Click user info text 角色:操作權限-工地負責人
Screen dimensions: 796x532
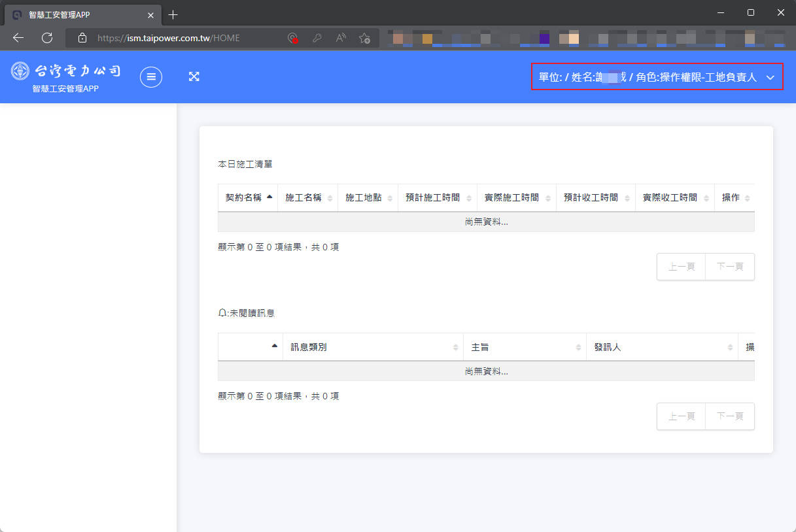click(x=697, y=77)
